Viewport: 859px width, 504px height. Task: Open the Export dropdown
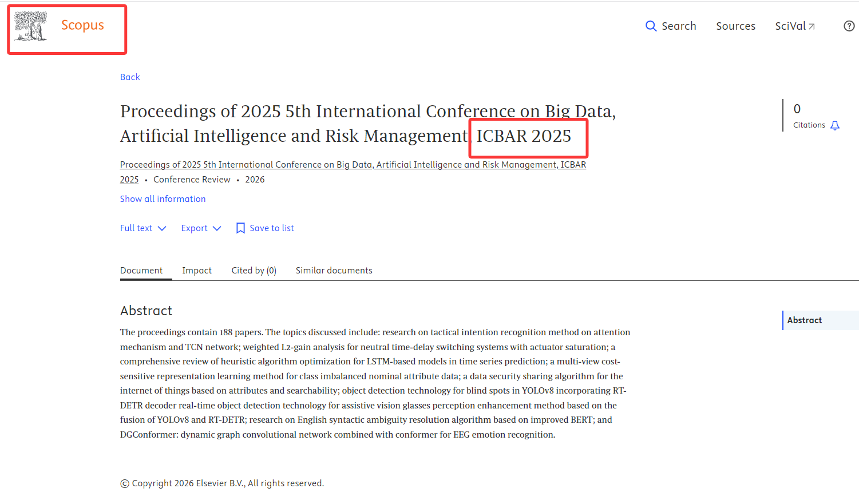201,228
